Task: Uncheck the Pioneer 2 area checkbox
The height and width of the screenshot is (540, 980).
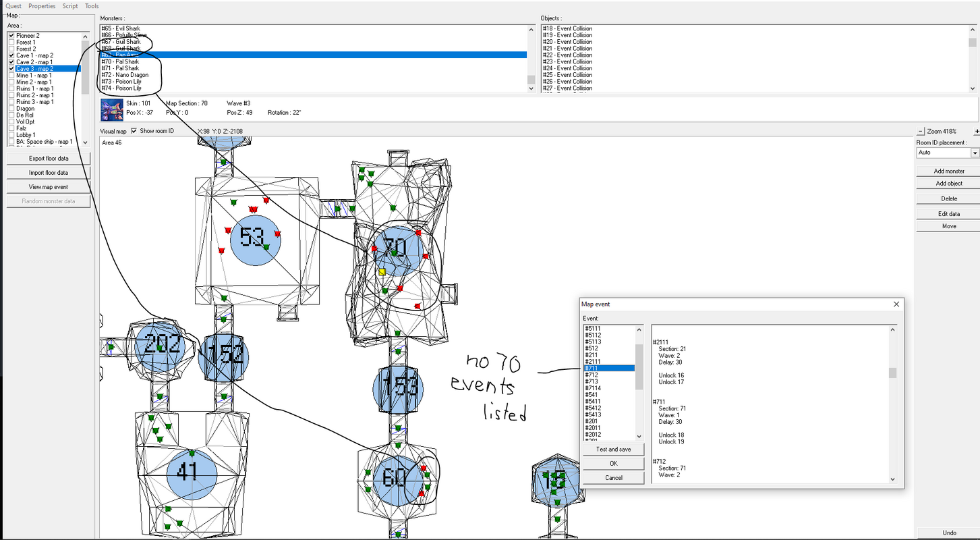Action: pyautogui.click(x=11, y=35)
